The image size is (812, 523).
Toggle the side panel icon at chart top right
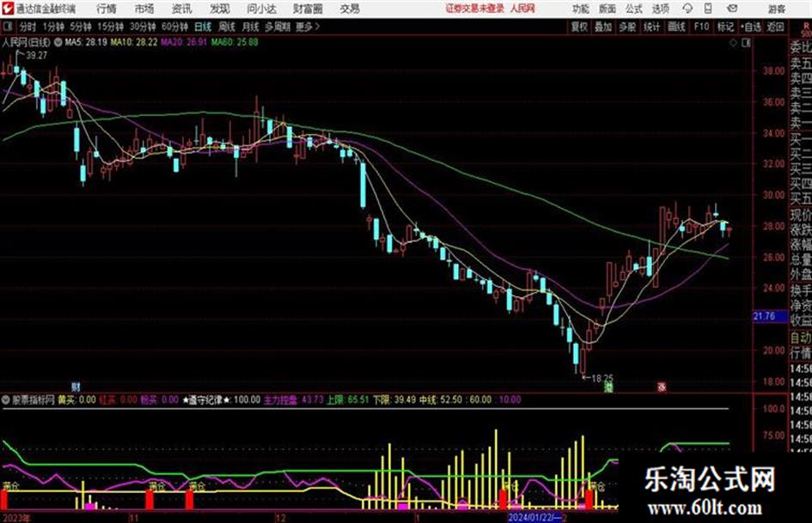(x=746, y=43)
